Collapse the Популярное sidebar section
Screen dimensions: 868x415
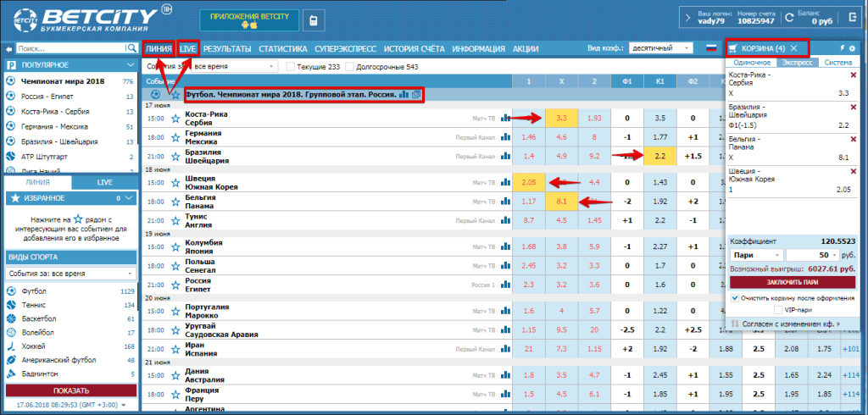click(x=130, y=65)
